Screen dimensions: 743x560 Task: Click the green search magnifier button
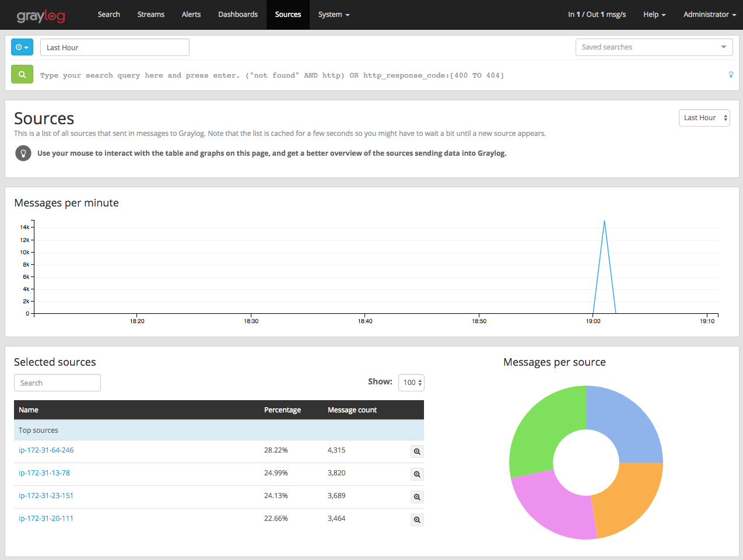tap(22, 75)
